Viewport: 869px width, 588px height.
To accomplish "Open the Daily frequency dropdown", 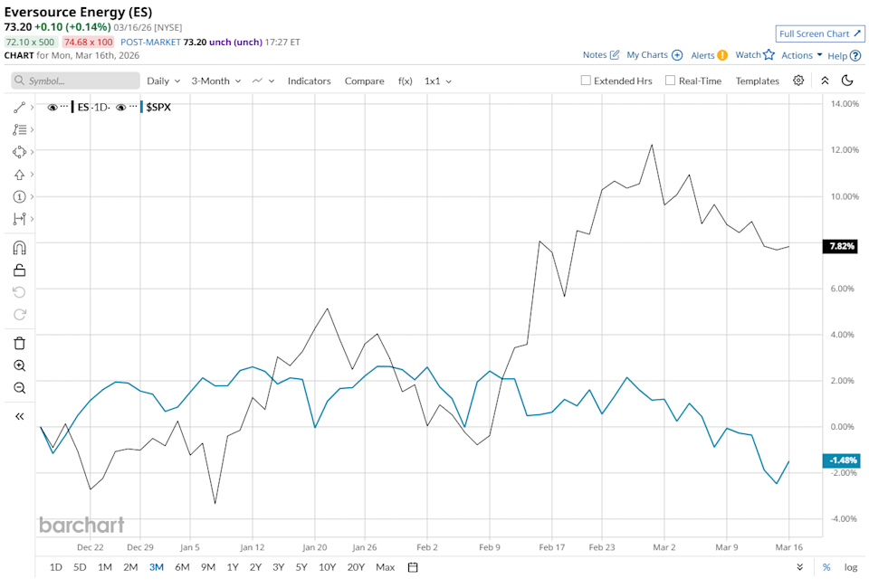I will click(x=163, y=81).
